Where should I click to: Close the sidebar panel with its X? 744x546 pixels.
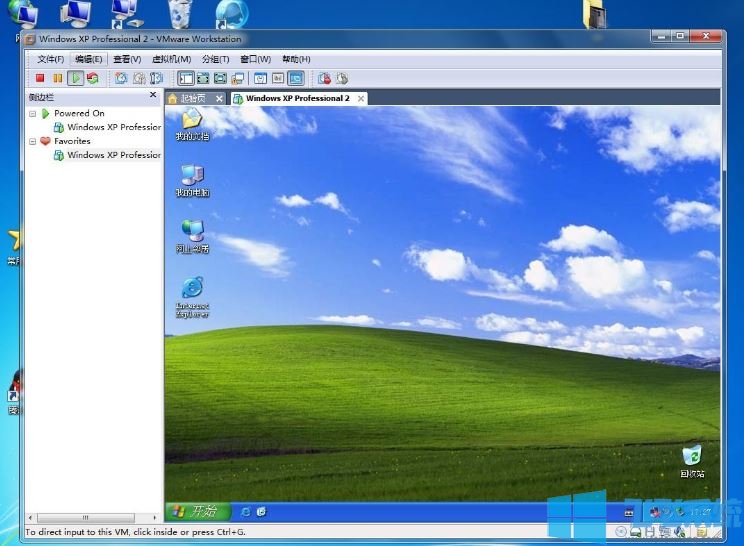[153, 95]
